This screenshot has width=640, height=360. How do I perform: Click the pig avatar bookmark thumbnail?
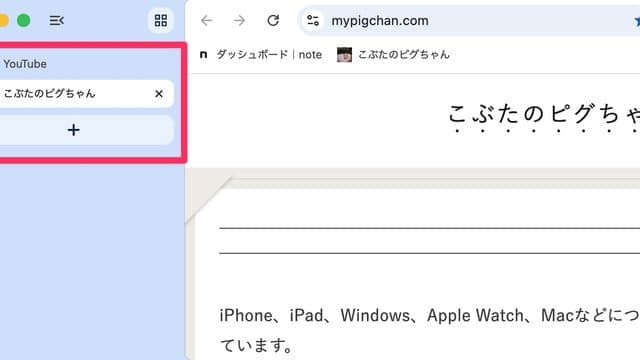344,54
